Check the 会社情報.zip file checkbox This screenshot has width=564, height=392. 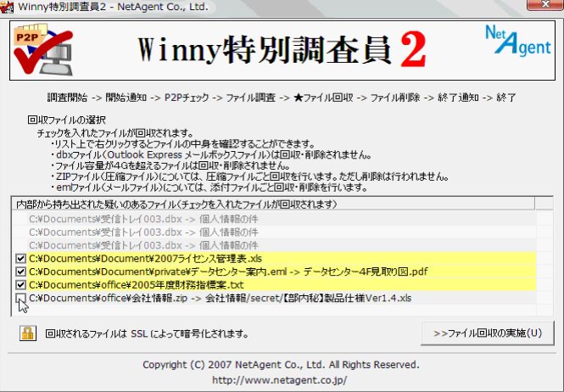coord(20,298)
